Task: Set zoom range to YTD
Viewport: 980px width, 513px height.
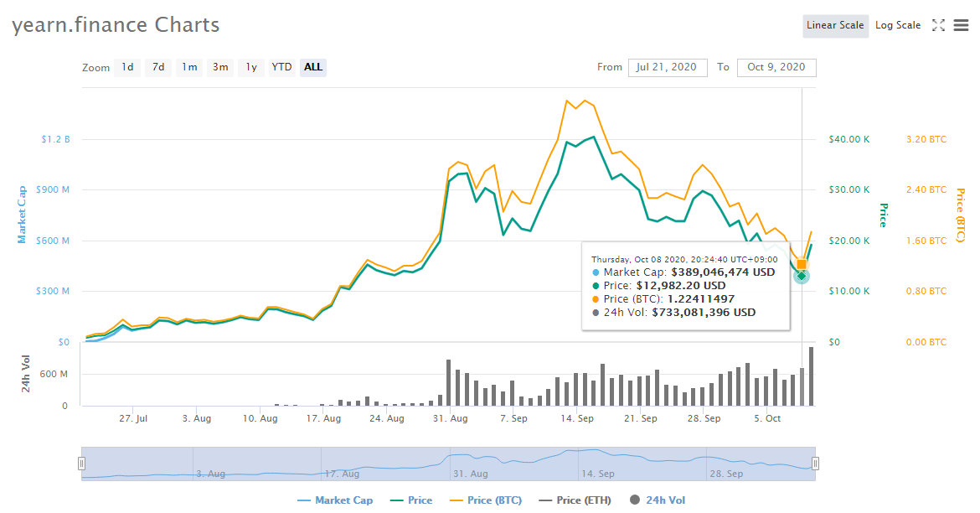Action: [281, 67]
